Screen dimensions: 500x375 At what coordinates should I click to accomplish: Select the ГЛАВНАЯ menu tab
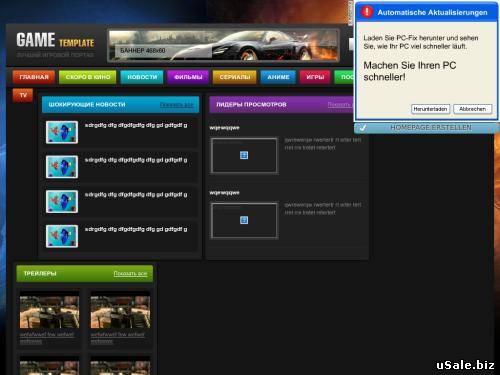click(34, 77)
